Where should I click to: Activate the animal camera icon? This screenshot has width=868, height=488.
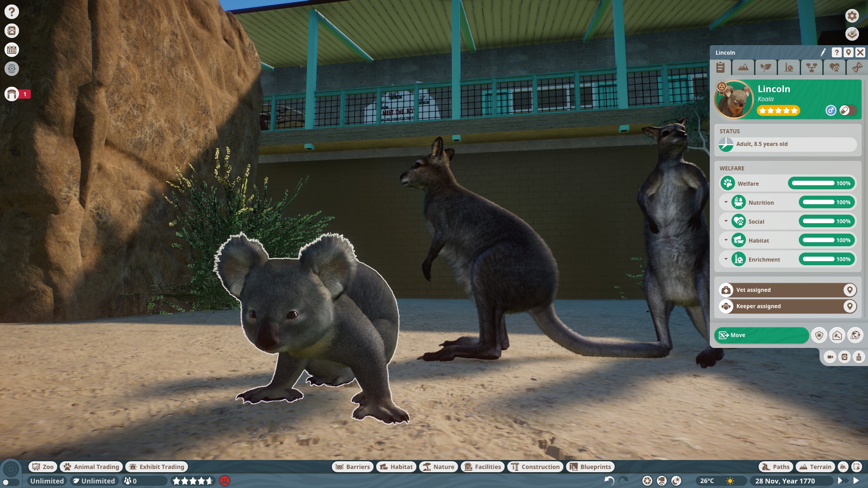(830, 357)
